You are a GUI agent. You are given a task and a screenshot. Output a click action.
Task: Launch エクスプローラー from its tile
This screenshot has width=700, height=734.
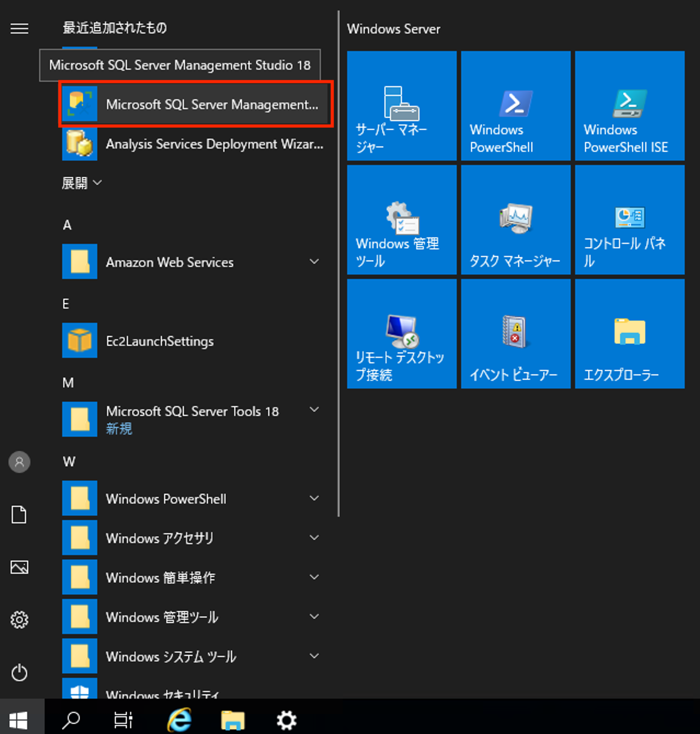point(629,333)
